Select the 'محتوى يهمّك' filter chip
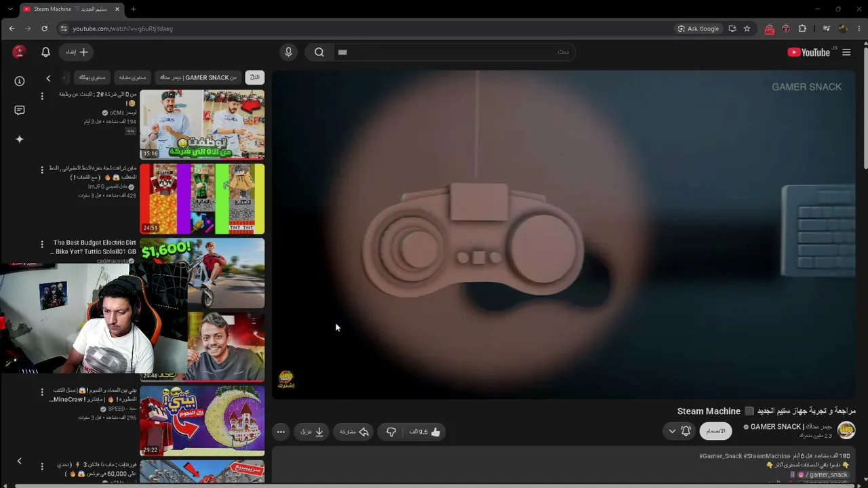Screen dimensions: 868x488 [92, 77]
